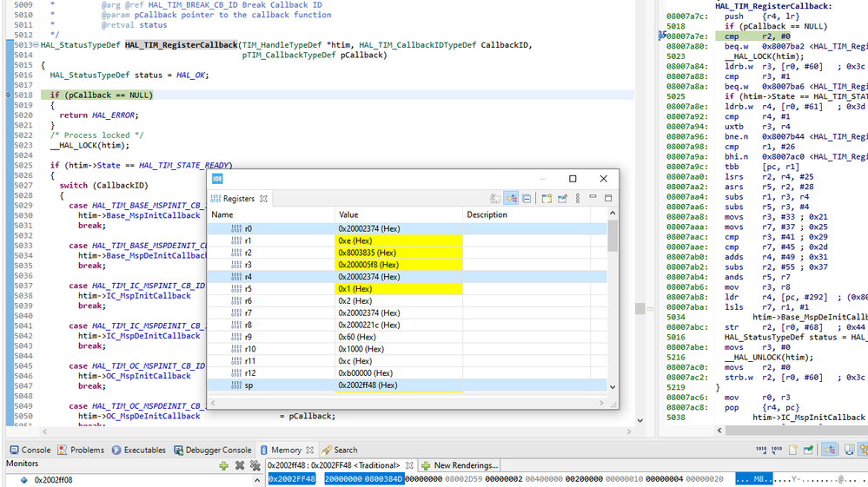Pin the Registers view to debug context
The image size is (868, 487).
[562, 199]
